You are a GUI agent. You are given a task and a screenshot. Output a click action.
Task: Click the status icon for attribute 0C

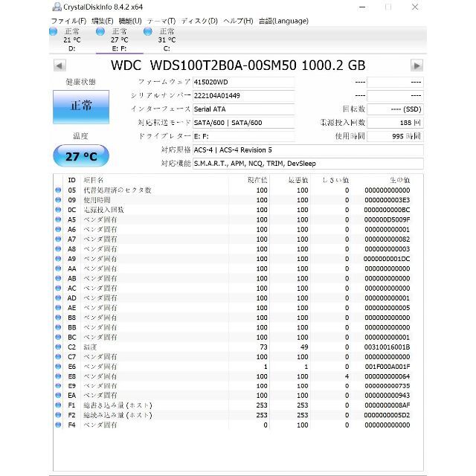click(58, 210)
